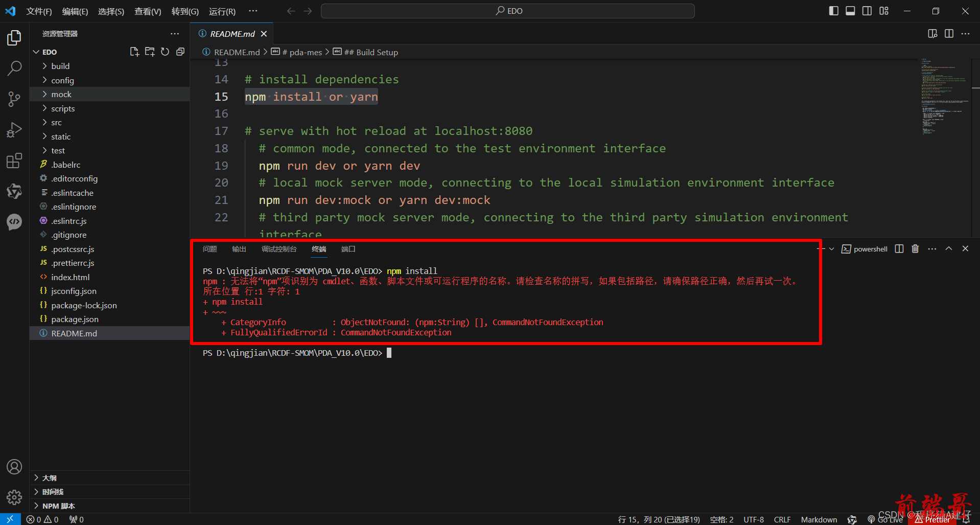Open the 文件(F) menu
The image size is (980, 525).
coord(39,11)
